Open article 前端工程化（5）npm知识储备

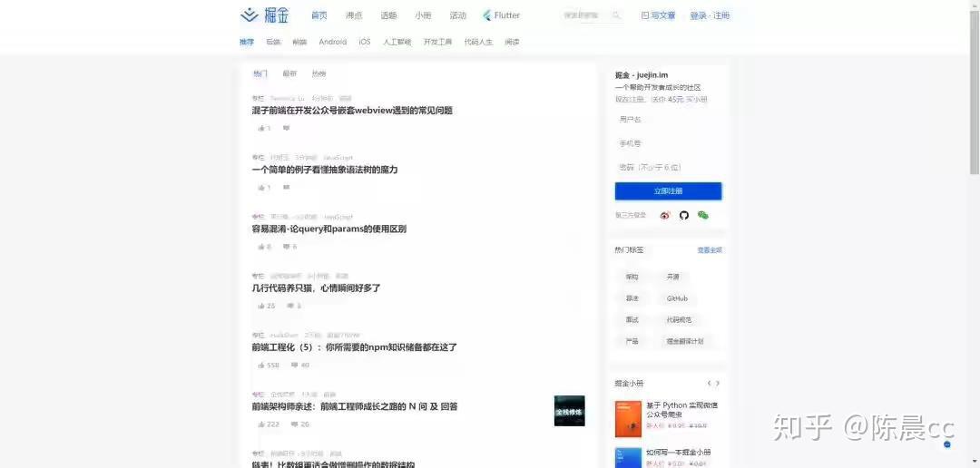point(355,347)
